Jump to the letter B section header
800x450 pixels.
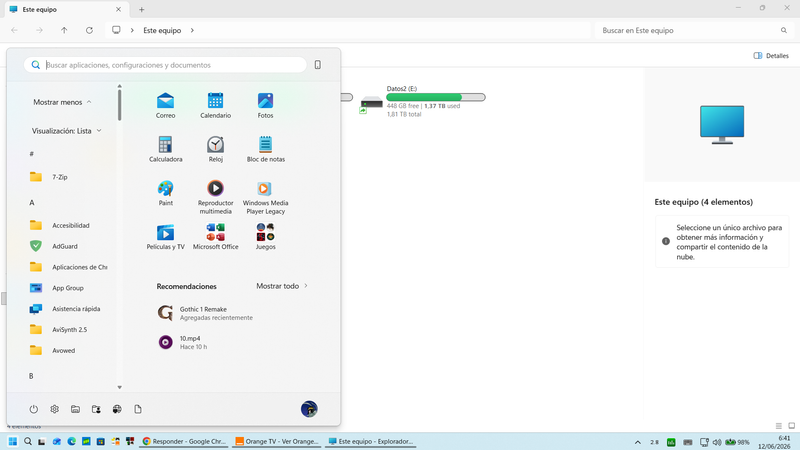pyautogui.click(x=31, y=376)
